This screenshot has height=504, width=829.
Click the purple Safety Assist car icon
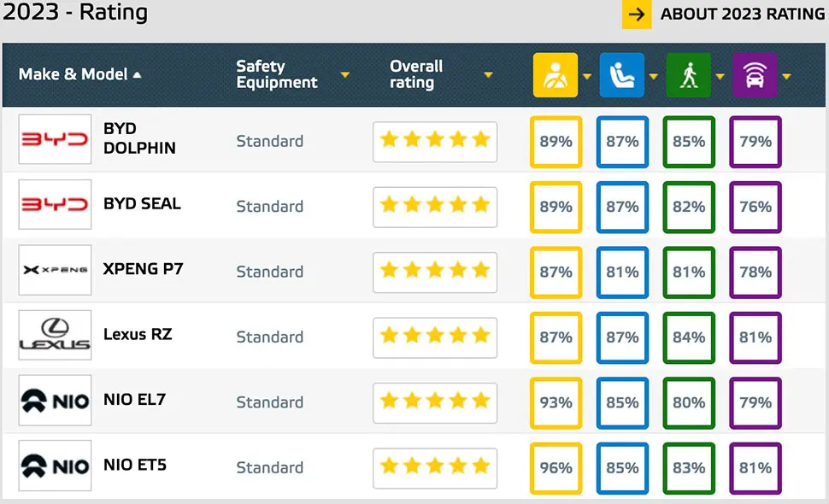[x=755, y=75]
